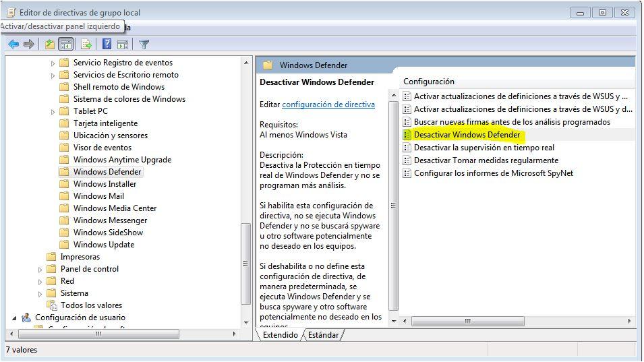Click folder icon of Windows Messenger

(x=64, y=220)
